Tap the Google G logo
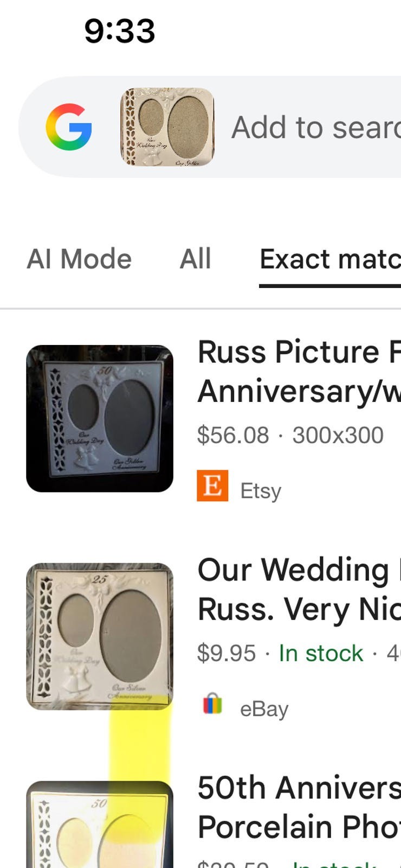Screen dimensions: 401x868 point(69,127)
